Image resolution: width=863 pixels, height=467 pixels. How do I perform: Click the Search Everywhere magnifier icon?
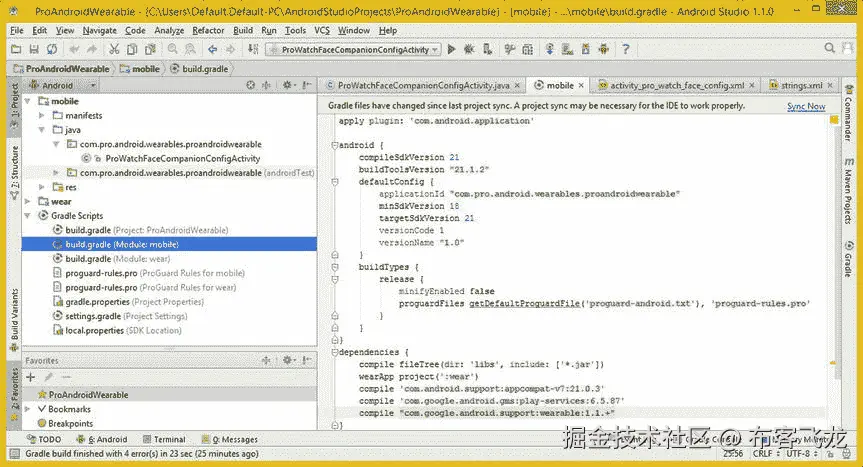pos(829,48)
